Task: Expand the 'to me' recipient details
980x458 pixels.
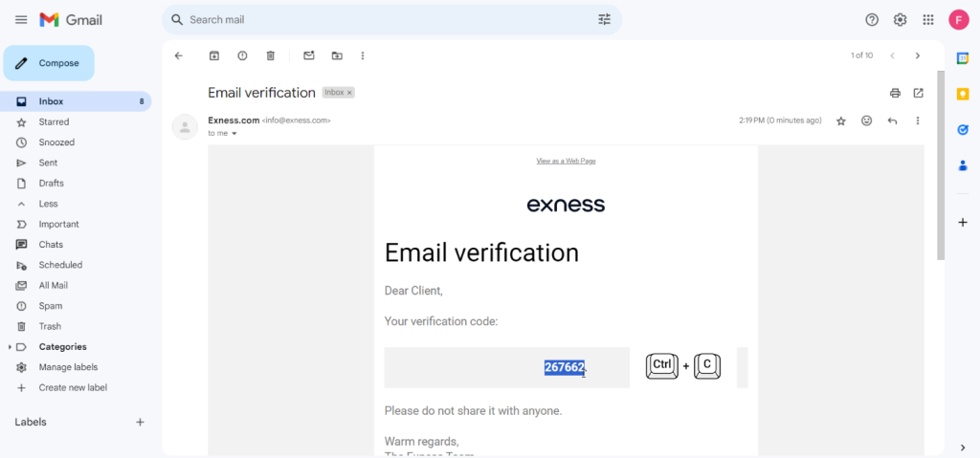Action: click(234, 134)
